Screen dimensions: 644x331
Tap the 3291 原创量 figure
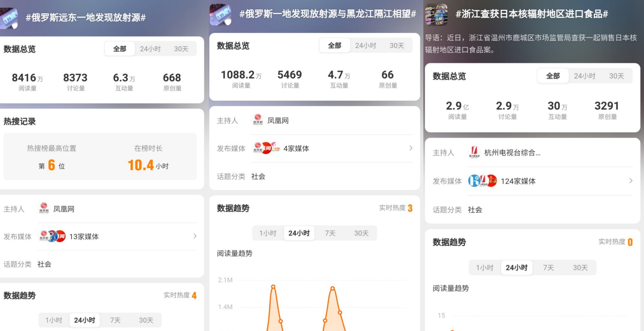(607, 106)
